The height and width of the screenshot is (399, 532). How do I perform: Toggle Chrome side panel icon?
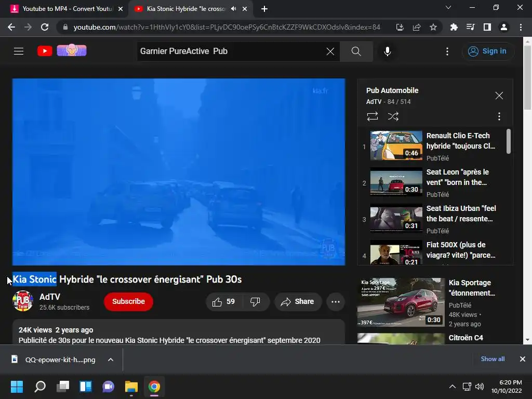click(x=487, y=27)
